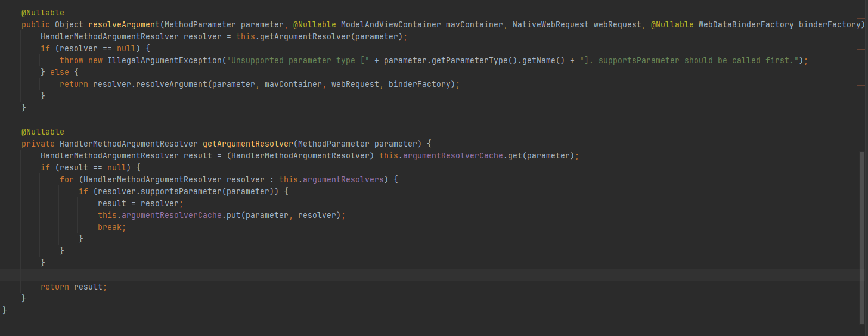868x336 pixels.
Task: Click the @Nullable annotation above getArgumentResolver
Action: (x=43, y=132)
